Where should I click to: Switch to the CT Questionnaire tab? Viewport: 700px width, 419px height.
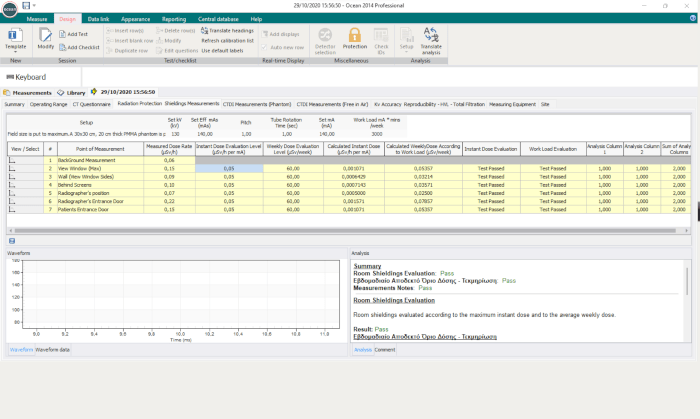[93, 104]
